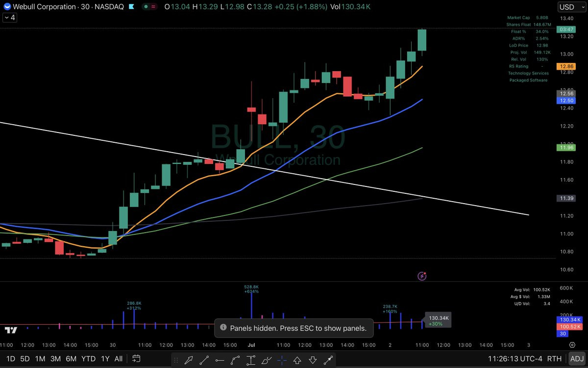Switch to All time range
Viewport: 588px width, 368px height.
(118, 359)
